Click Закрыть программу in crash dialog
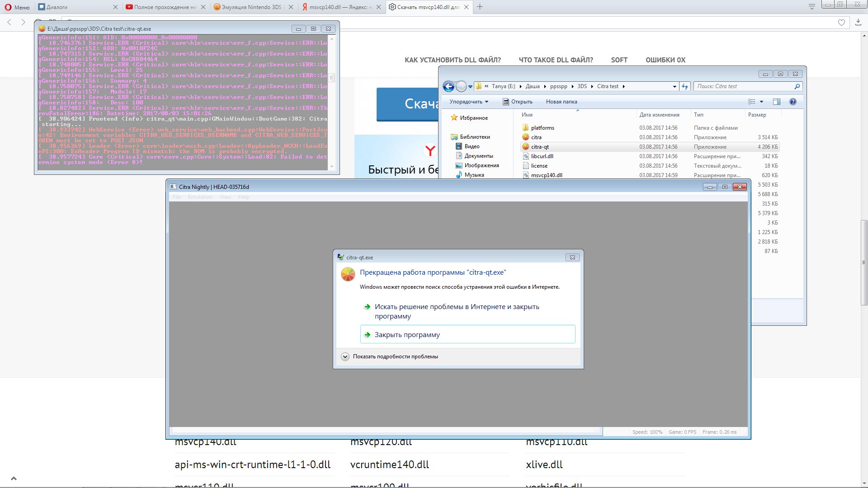The image size is (868, 488). click(467, 334)
